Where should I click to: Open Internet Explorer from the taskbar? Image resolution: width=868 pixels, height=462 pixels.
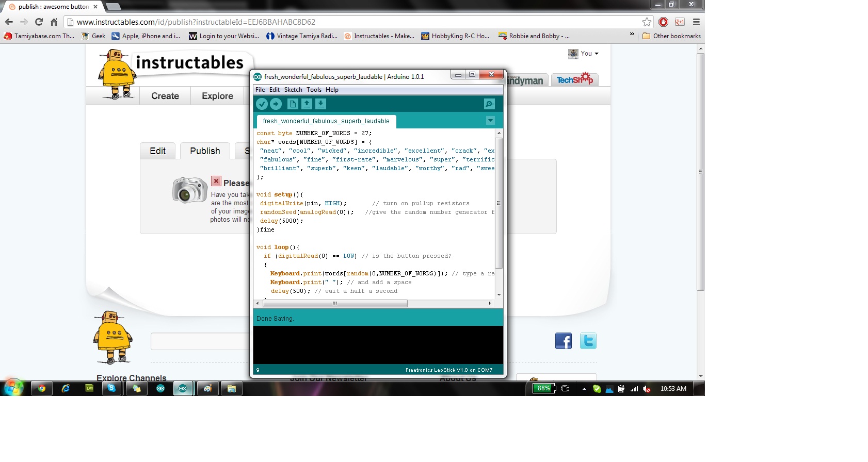pos(66,388)
